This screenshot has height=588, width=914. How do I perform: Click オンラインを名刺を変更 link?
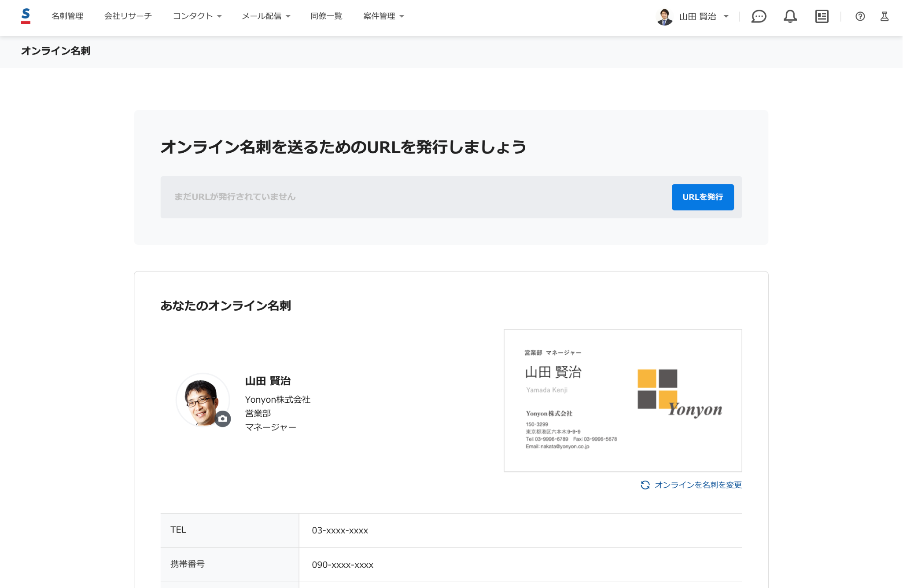698,485
